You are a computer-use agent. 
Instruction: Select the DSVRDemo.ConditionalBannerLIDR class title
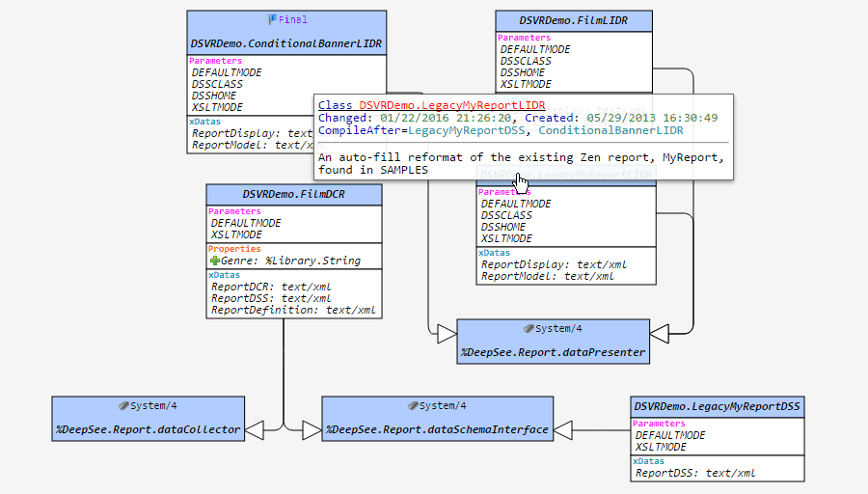pyautogui.click(x=285, y=43)
